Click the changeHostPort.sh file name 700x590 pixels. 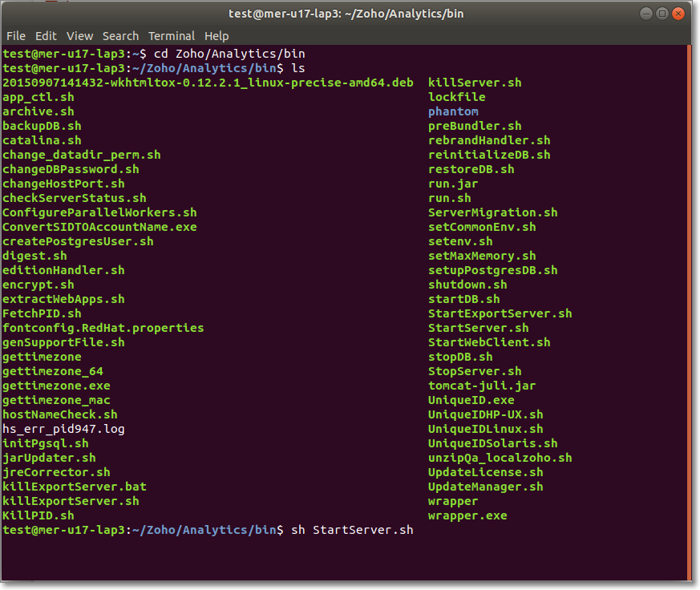63,184
